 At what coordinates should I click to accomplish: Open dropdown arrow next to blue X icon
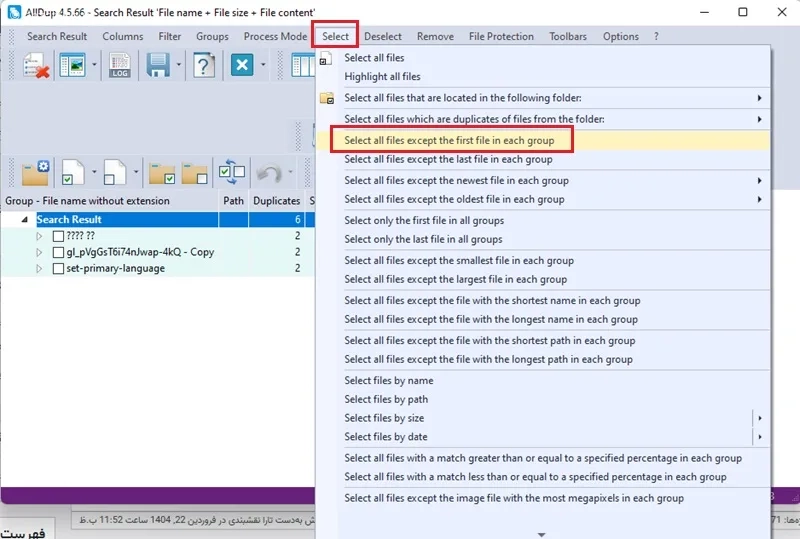click(263, 65)
